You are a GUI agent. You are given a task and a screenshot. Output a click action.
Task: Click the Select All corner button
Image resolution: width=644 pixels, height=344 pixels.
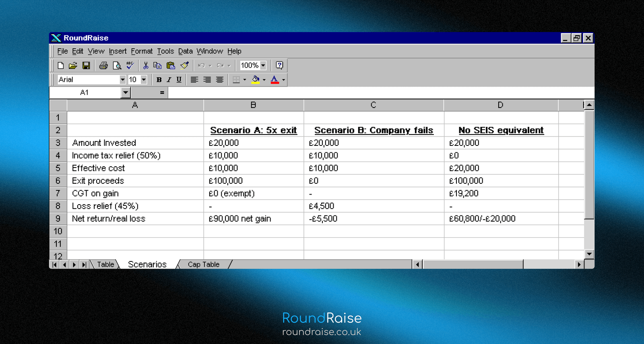click(58, 105)
